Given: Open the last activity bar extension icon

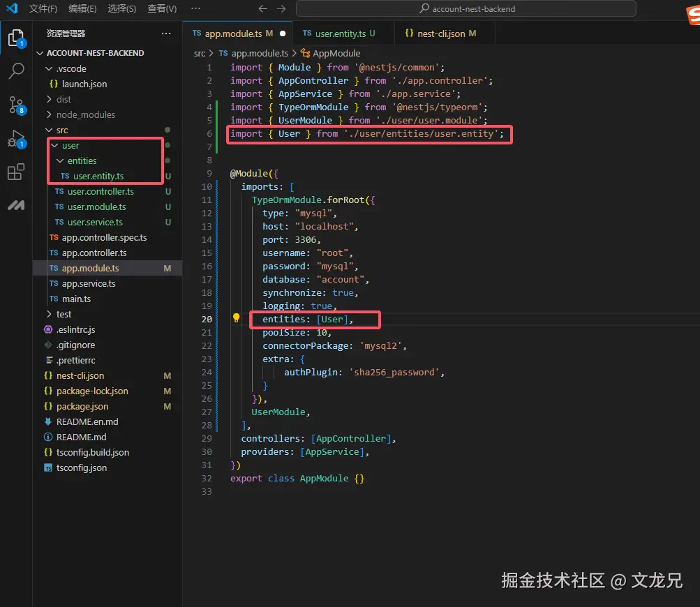Looking at the screenshot, I should click(16, 205).
